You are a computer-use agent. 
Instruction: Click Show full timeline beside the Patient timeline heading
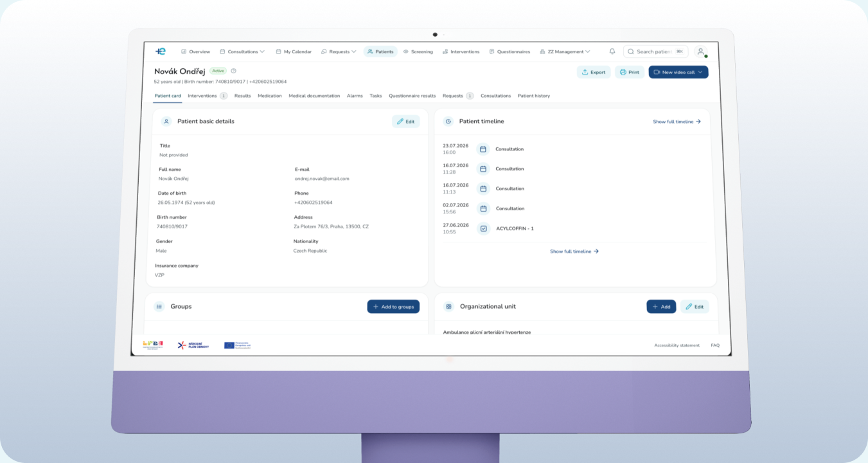tap(677, 122)
